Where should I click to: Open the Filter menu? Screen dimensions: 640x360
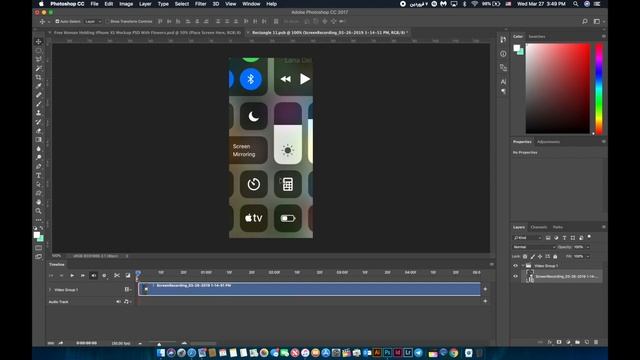click(x=200, y=4)
